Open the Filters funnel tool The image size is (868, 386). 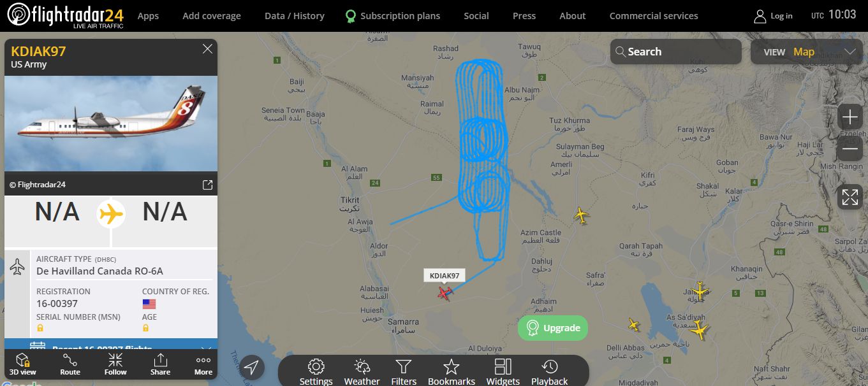point(404,372)
